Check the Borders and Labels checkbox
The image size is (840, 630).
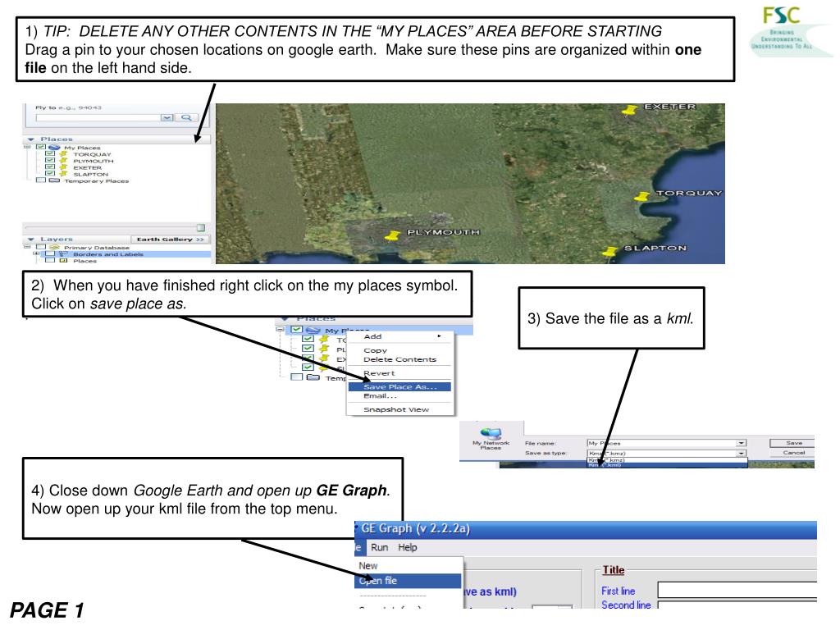(50, 253)
